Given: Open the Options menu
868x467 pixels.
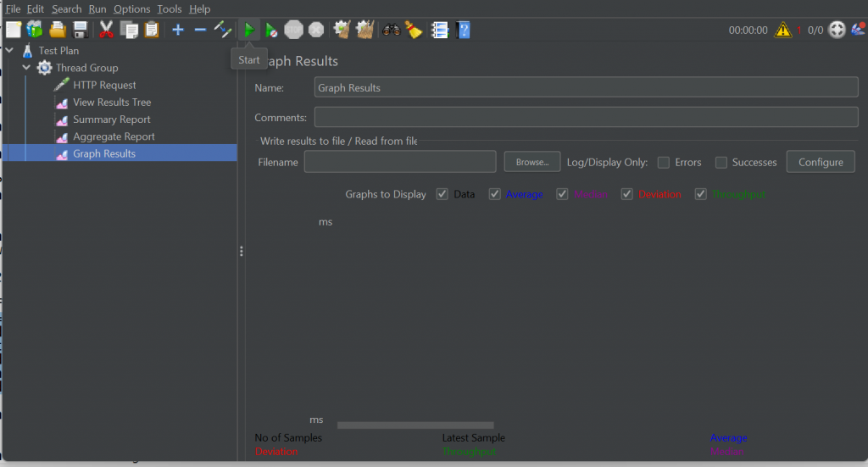Looking at the screenshot, I should click(131, 9).
